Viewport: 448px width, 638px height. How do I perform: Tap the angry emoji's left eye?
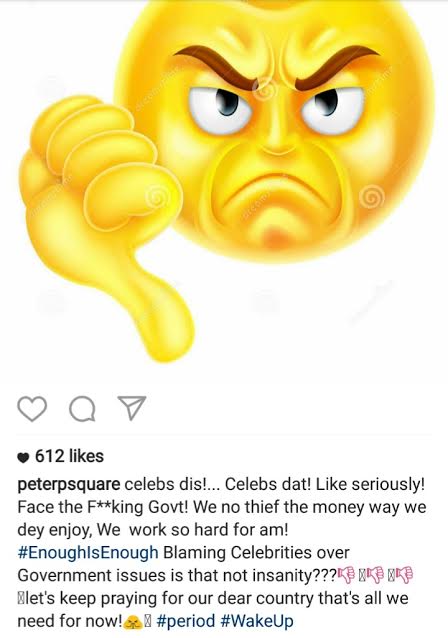(x=222, y=109)
